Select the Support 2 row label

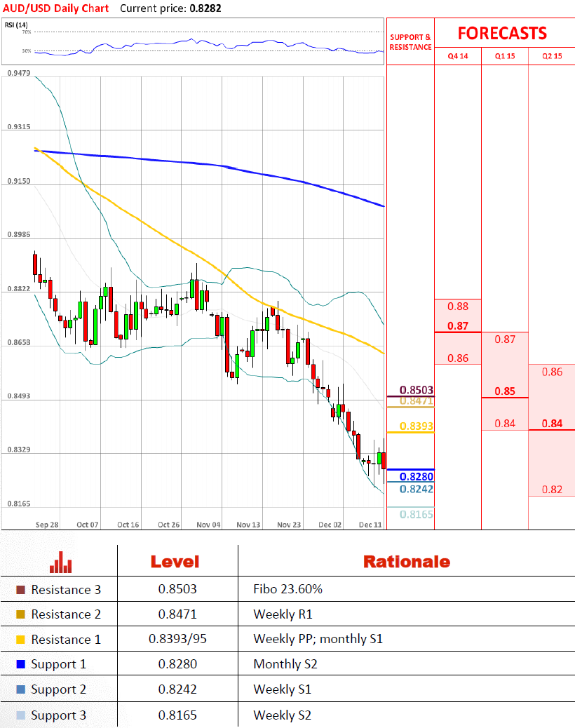click(x=58, y=689)
